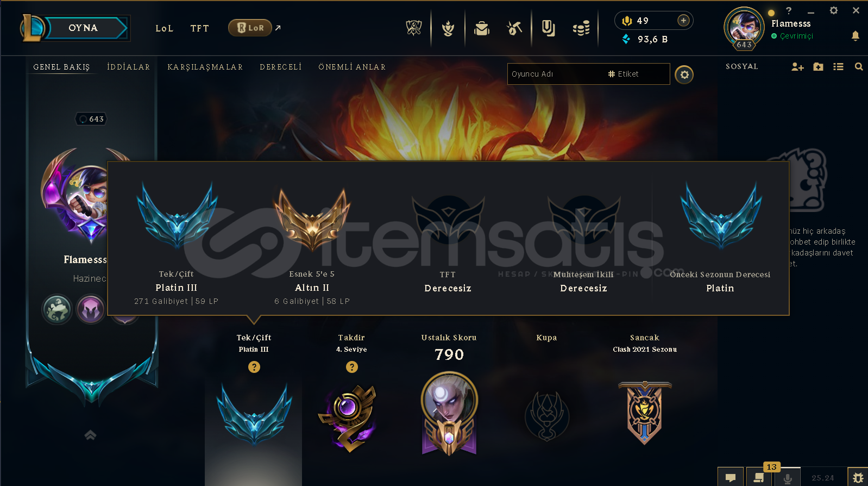Open the Clash trophy icon in top bar
868x486 pixels.
(414, 28)
